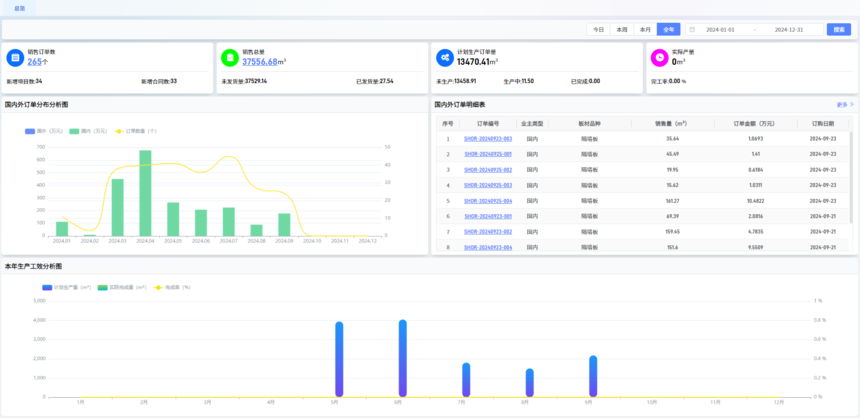The image size is (860, 418).
Task: Toggle the 实际完成量 legend series
Action: pyautogui.click(x=122, y=287)
